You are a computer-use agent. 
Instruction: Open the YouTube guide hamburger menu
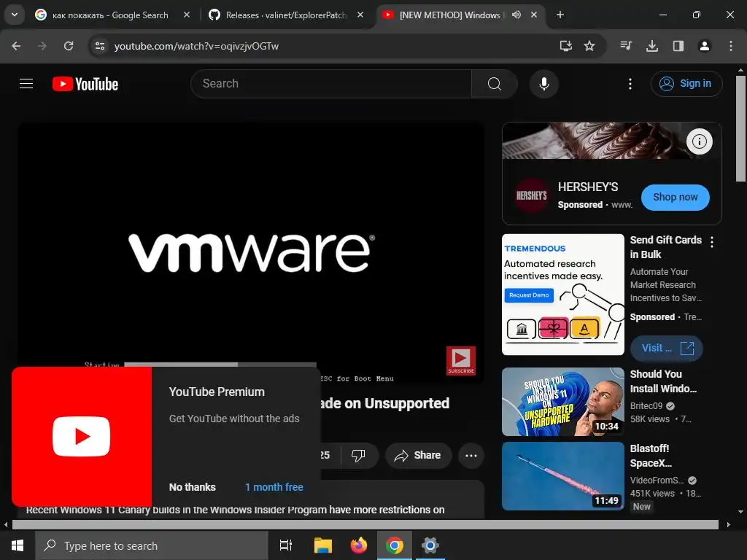coord(26,84)
